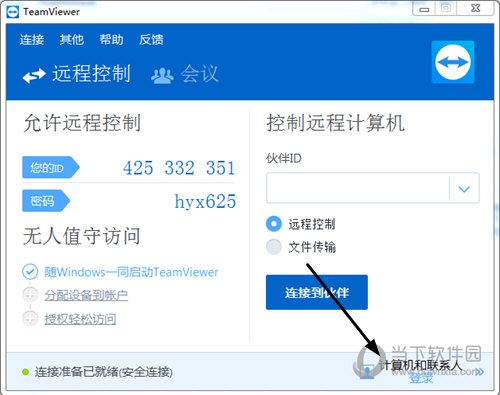Open 授权轻松访问 link
This screenshot has height=395, width=500.
pos(80,319)
